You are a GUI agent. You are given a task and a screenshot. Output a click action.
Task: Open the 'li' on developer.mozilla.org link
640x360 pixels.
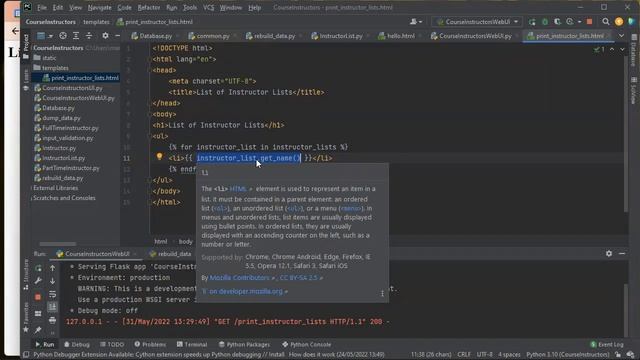246,291
